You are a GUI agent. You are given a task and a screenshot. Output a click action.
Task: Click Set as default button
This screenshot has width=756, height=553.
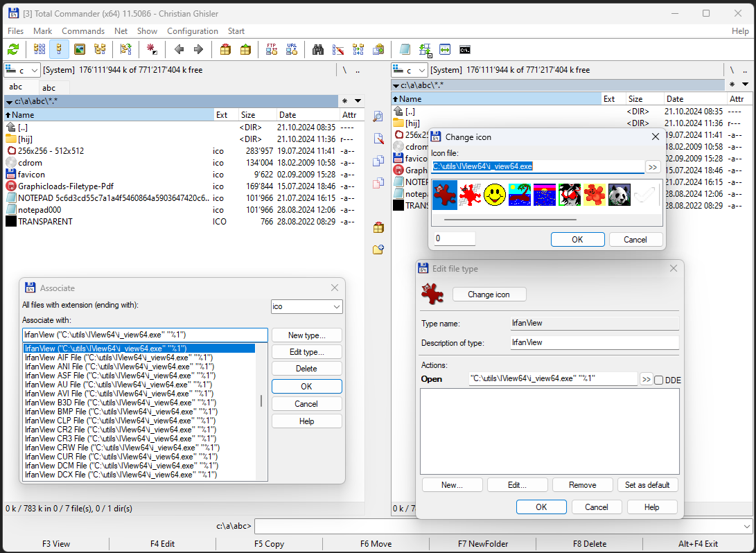[647, 485]
